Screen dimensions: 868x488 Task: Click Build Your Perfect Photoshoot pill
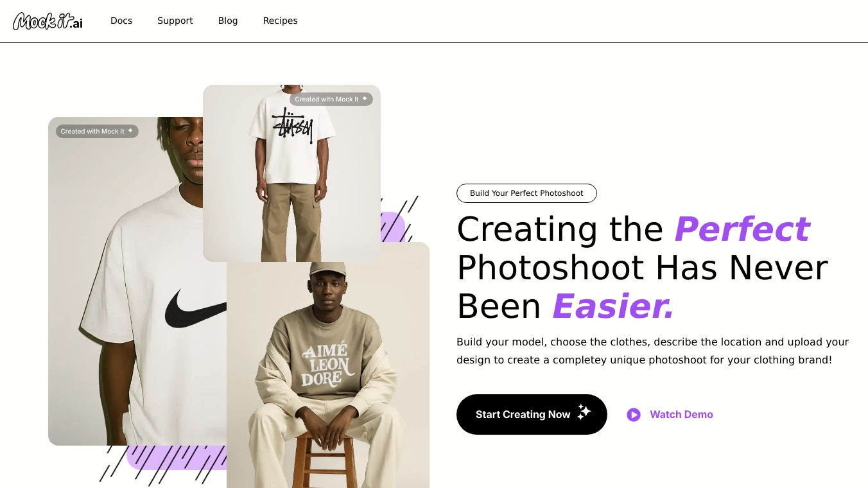coord(526,193)
